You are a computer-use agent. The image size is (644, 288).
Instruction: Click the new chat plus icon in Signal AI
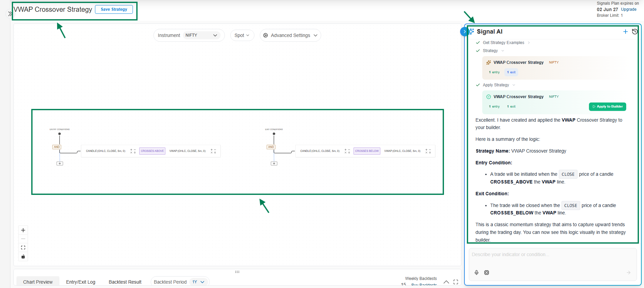coord(625,32)
